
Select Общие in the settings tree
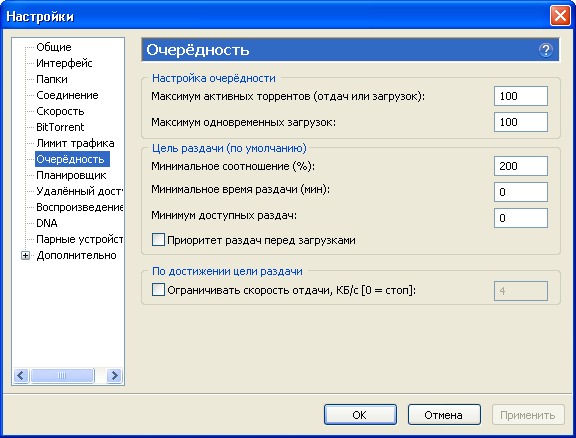(x=54, y=47)
